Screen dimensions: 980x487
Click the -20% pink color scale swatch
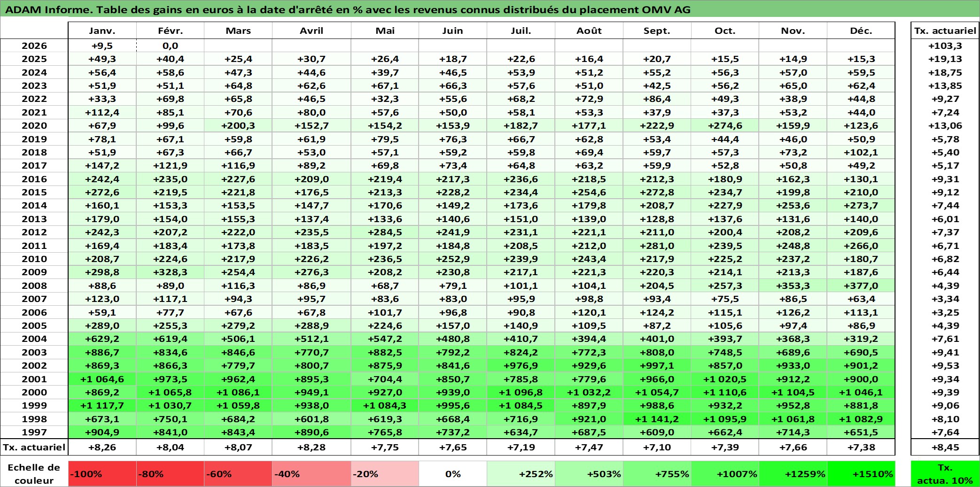point(385,474)
